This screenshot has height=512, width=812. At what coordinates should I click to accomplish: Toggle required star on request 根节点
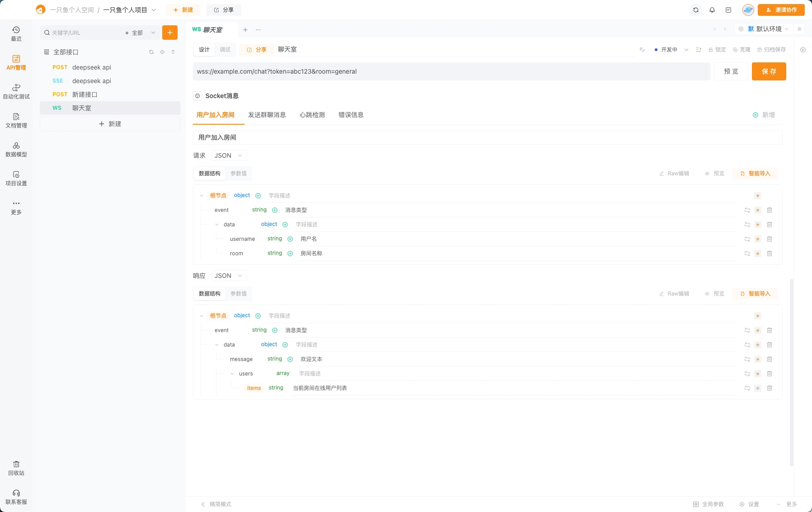(x=758, y=196)
